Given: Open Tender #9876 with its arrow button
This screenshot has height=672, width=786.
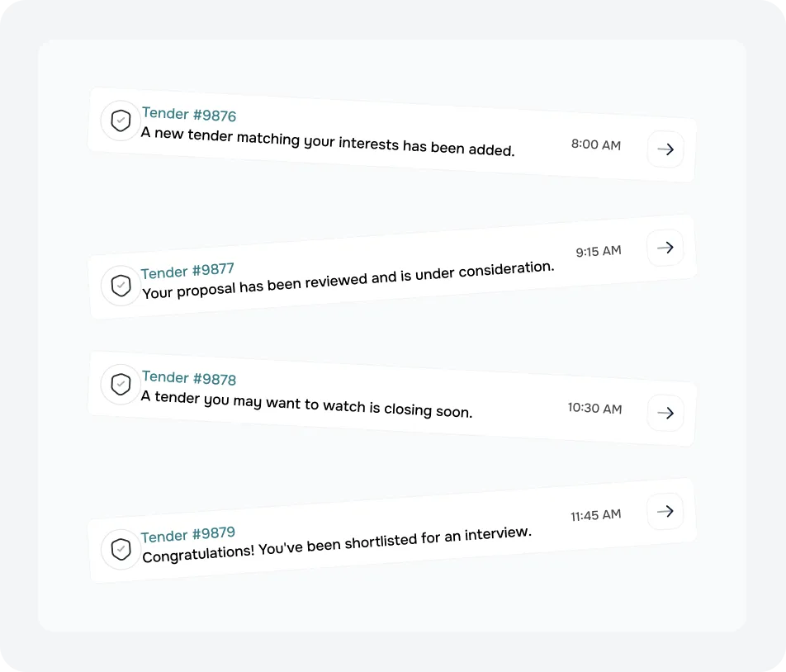Looking at the screenshot, I should [665, 149].
